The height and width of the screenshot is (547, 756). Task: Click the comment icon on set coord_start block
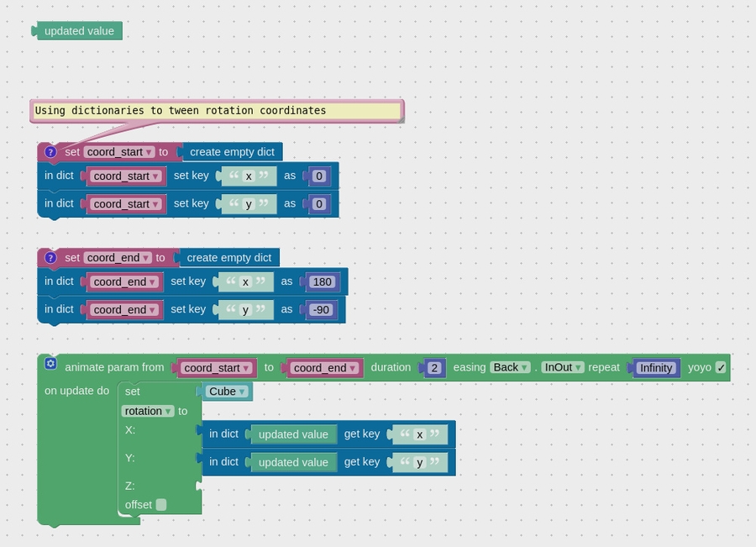(50, 152)
